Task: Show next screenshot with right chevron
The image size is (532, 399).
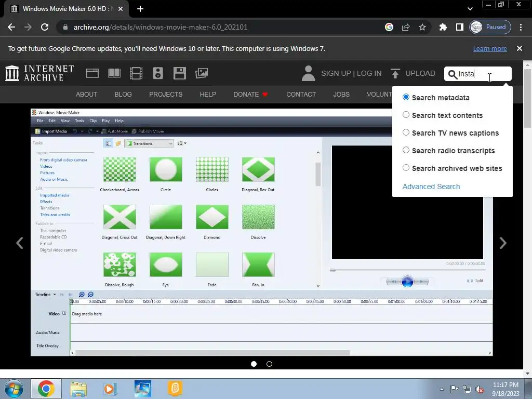Action: (503, 243)
